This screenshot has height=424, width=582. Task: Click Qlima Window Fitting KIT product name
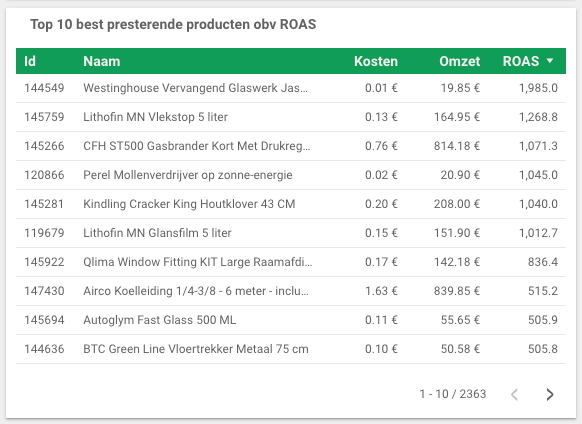pos(198,262)
